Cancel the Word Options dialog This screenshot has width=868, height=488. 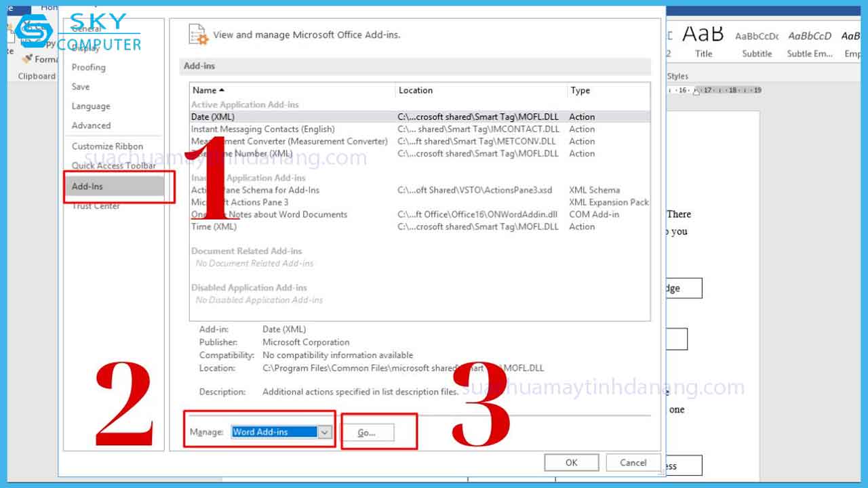[x=633, y=463]
